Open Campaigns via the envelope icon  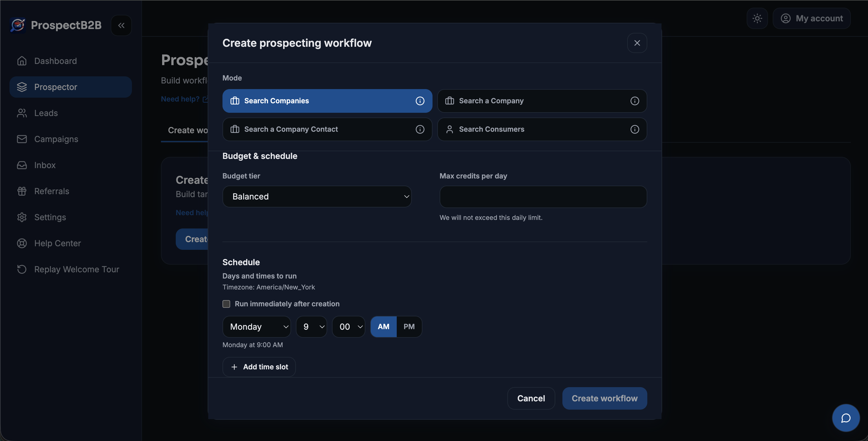coord(22,139)
